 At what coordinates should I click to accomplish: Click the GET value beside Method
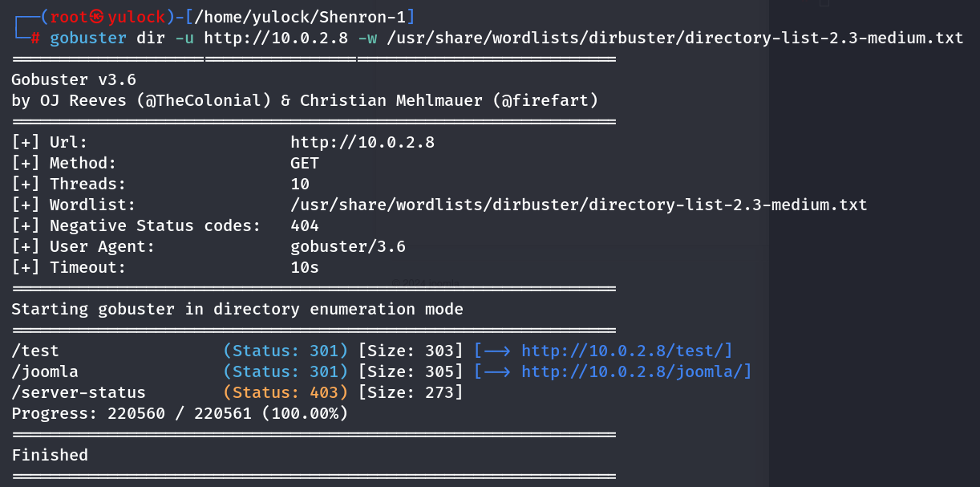(305, 163)
